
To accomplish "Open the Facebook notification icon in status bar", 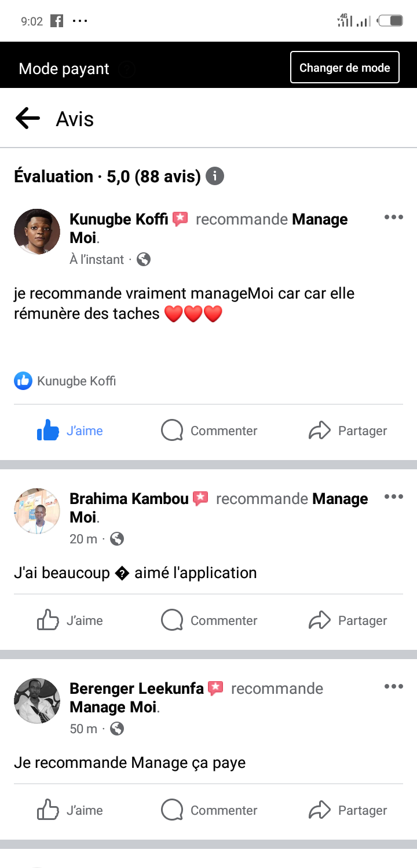I will (x=57, y=21).
